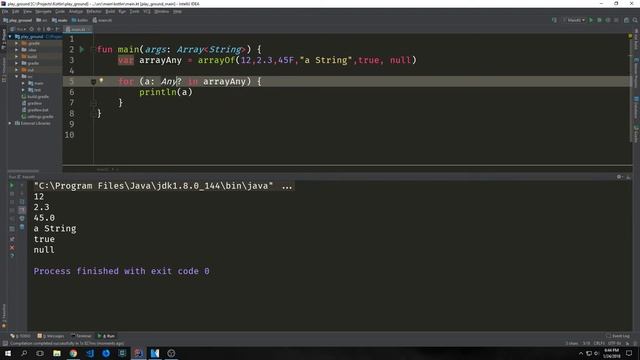
Task: Open the Terminal tool window tab
Action: [x=81, y=336]
